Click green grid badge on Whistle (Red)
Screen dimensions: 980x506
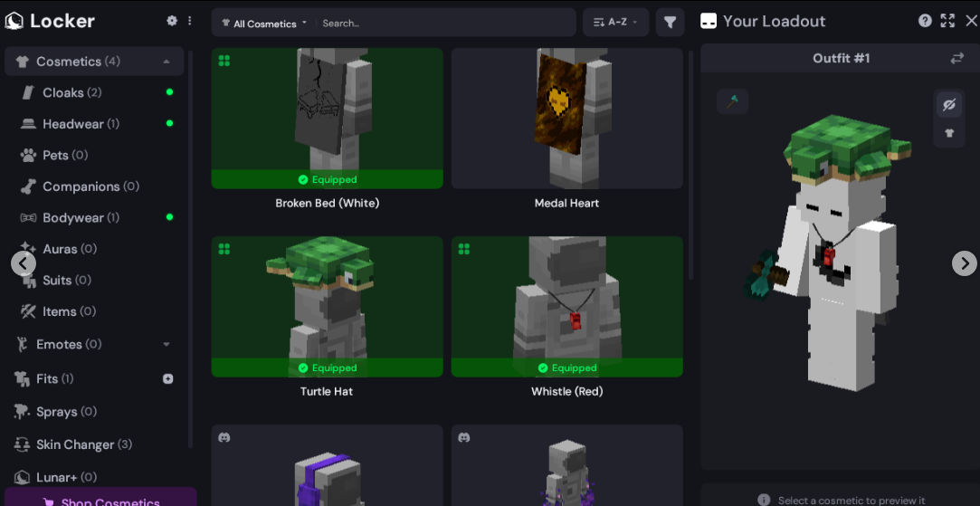pos(463,249)
